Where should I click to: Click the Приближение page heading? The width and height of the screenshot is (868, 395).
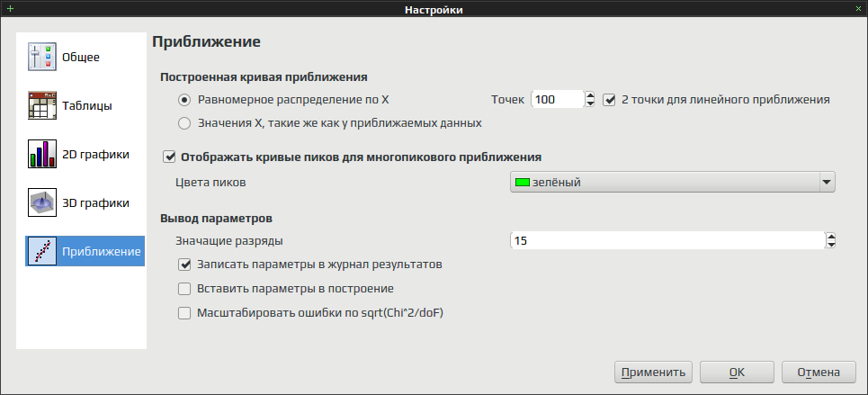(207, 42)
